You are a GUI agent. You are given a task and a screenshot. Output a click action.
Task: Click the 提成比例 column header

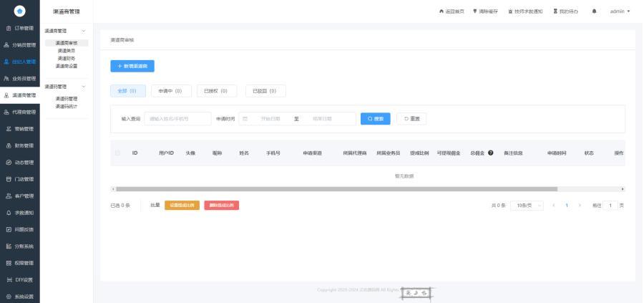point(419,153)
